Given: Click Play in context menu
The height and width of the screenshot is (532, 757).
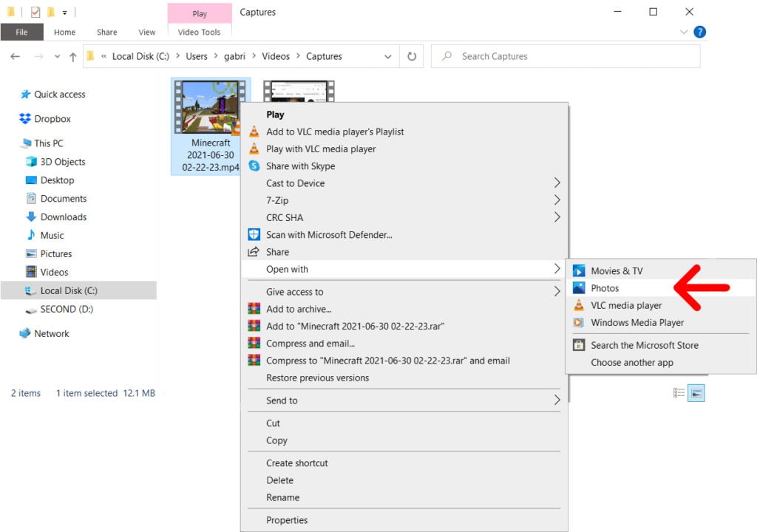Looking at the screenshot, I should (x=404, y=115).
